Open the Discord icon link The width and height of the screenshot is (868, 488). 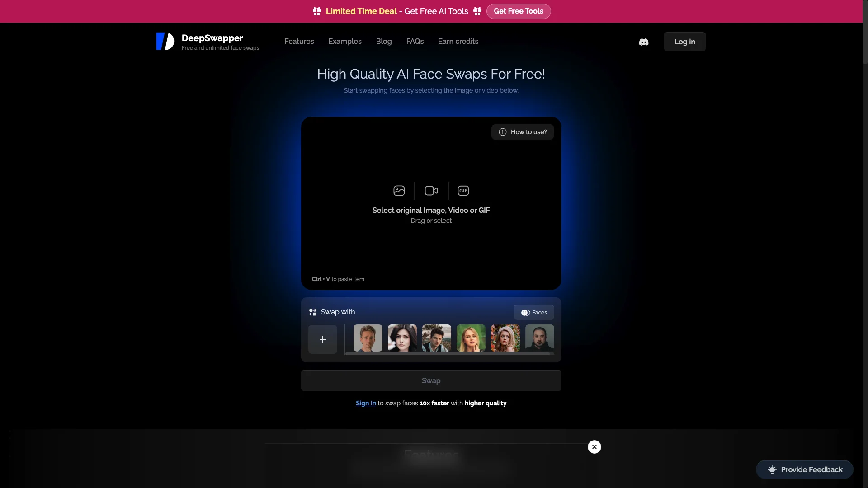coord(644,42)
